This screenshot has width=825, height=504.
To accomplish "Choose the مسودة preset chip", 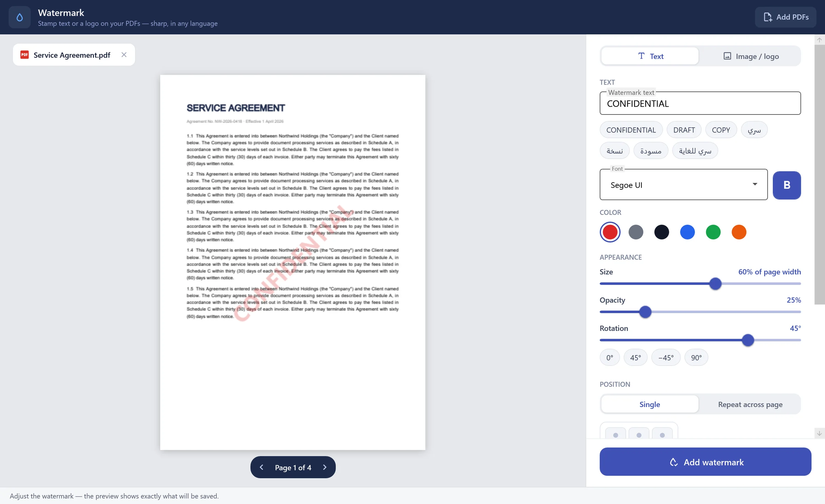I will (651, 151).
